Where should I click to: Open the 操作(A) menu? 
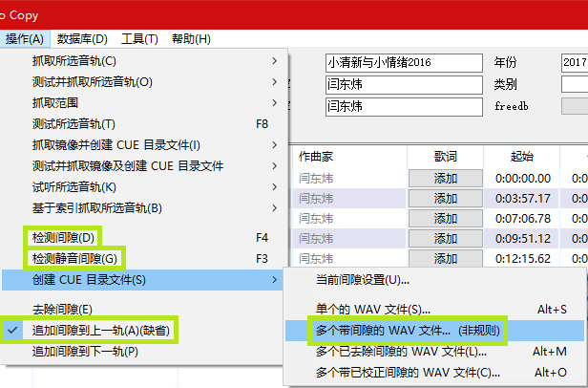[x=25, y=38]
